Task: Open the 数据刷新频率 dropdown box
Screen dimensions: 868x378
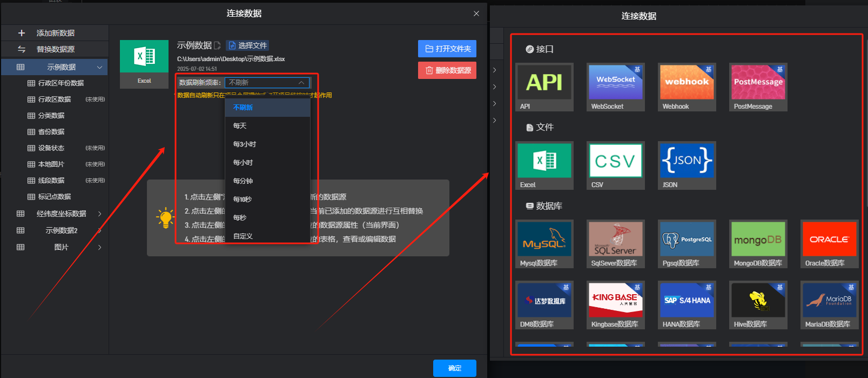Action: coord(267,83)
